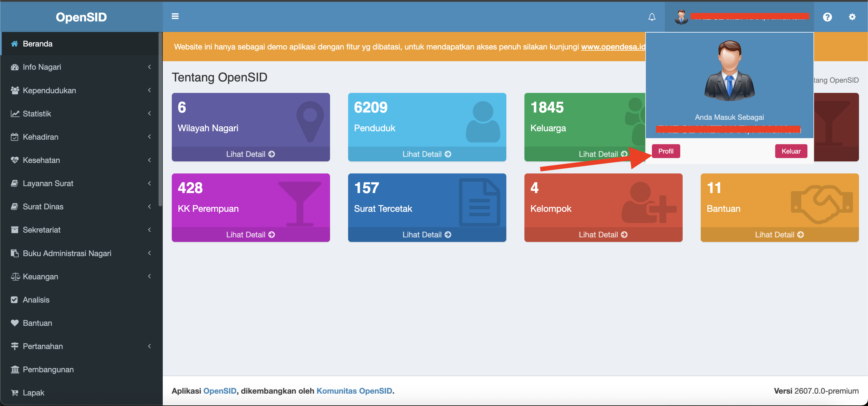Screen dimensions: 868x406
Task: Expand Surat Dinas submenu chevron
Action: [149, 207]
